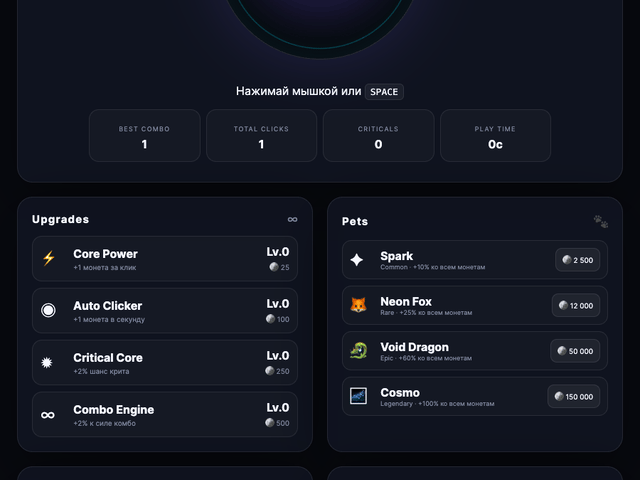Buy Cosmo for 150 000 coins
This screenshot has height=480, width=640.
pos(574,396)
